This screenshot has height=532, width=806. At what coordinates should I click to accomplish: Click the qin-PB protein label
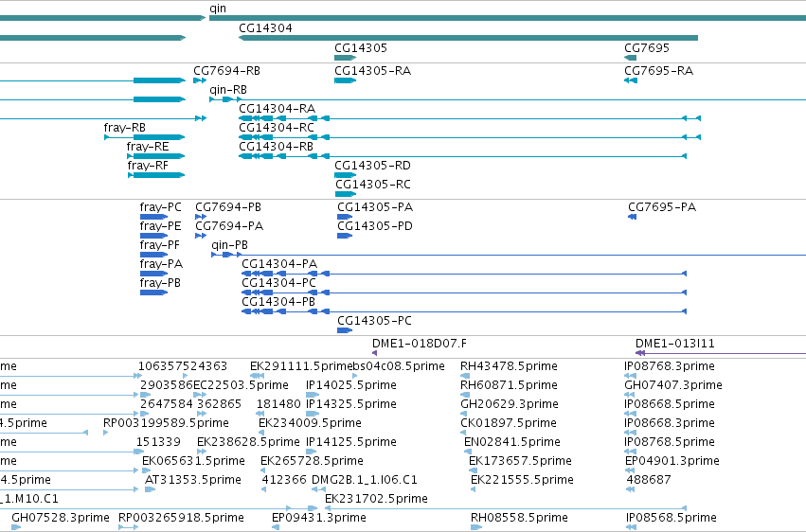click(230, 245)
